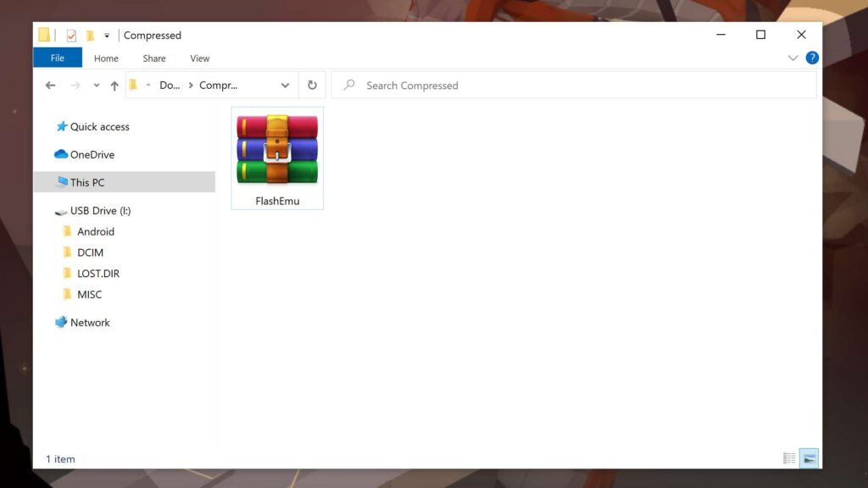Open the File ribbon tab
868x488 pixels.
click(x=58, y=58)
